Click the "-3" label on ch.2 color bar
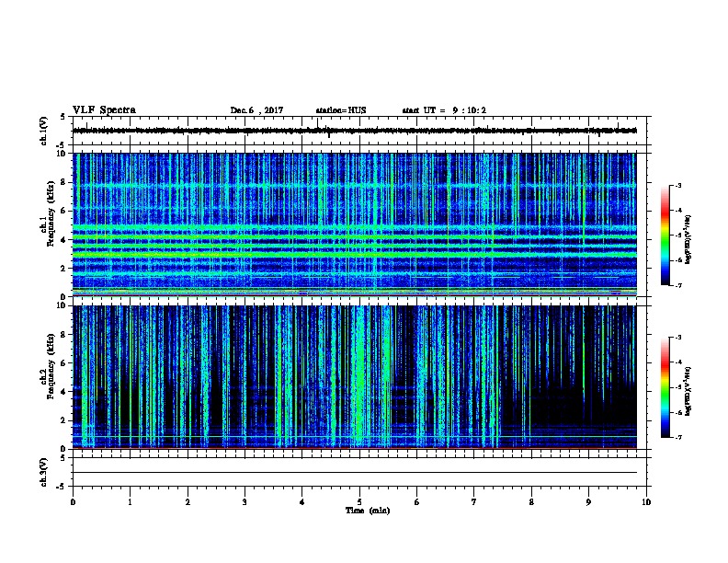 click(x=677, y=338)
